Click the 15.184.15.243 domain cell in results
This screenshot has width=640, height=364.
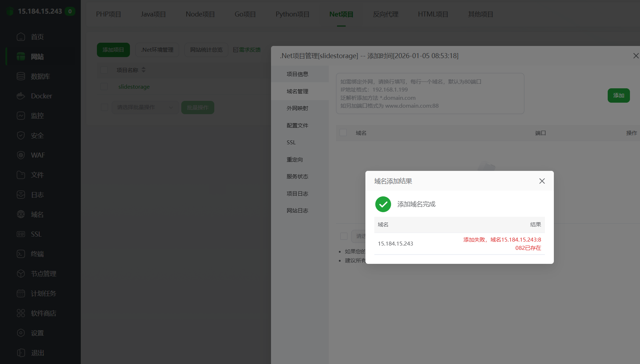pos(396,243)
